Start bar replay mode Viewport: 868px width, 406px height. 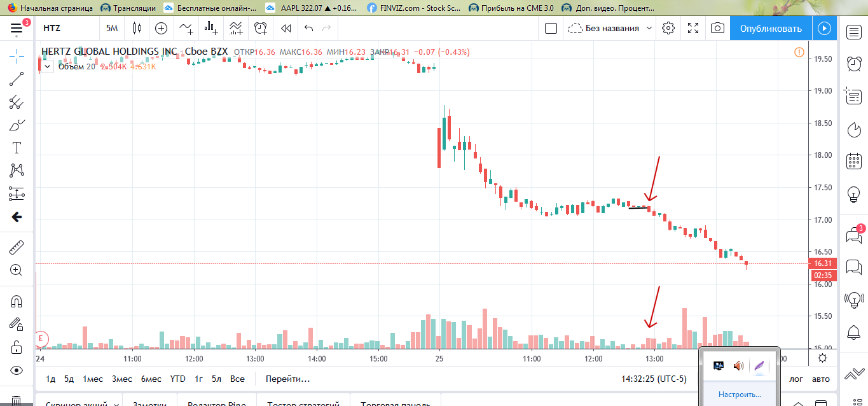pos(286,28)
